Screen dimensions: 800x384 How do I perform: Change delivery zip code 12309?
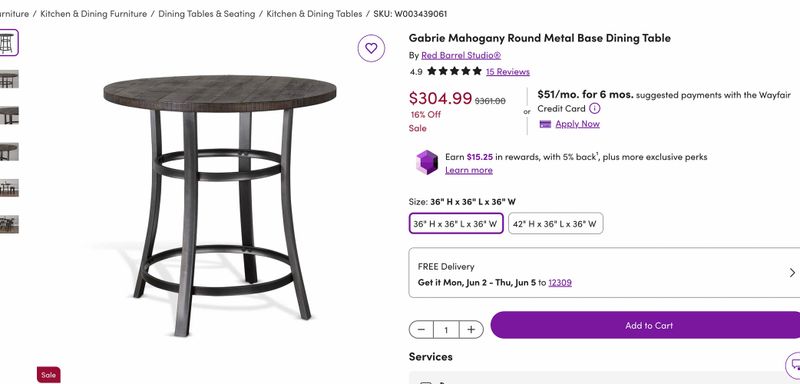tap(560, 282)
